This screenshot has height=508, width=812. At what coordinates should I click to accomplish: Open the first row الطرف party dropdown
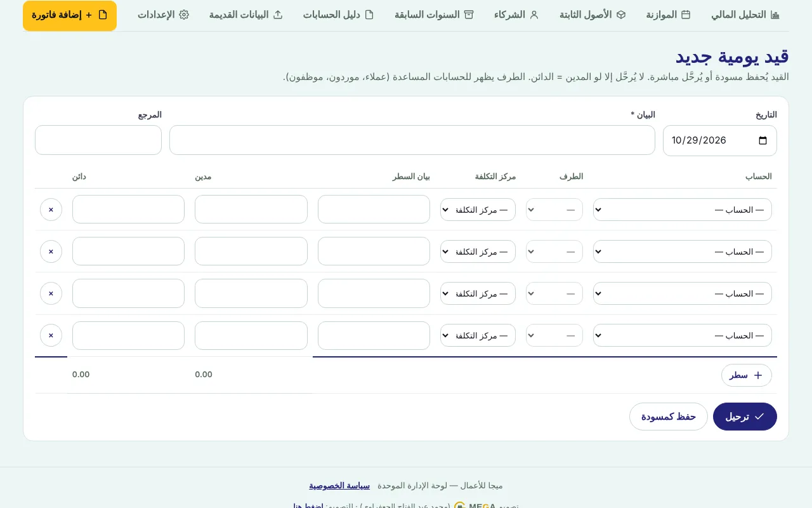tap(554, 210)
